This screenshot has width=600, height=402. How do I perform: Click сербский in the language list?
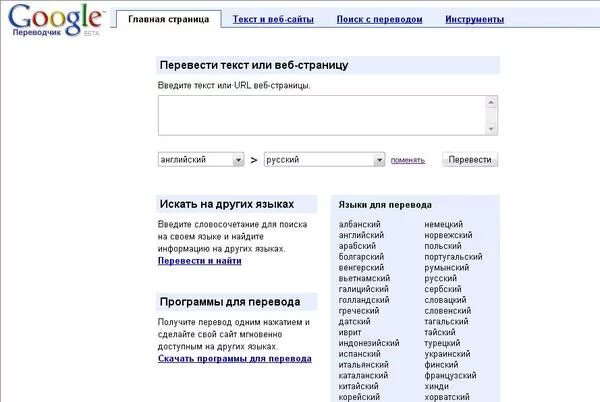click(x=443, y=289)
